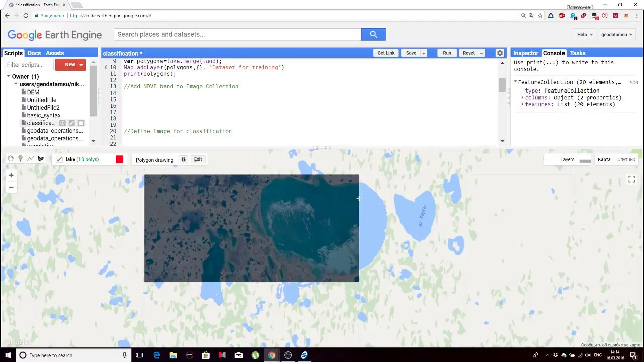Open Task View on taskbar
Viewport: 644px width, 362px height.
point(139,355)
